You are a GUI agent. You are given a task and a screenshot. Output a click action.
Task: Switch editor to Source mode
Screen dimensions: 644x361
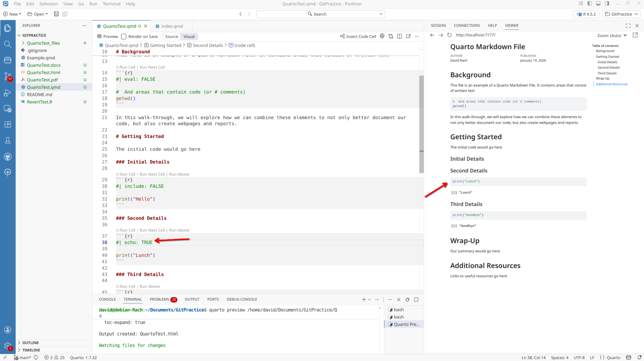click(x=171, y=37)
